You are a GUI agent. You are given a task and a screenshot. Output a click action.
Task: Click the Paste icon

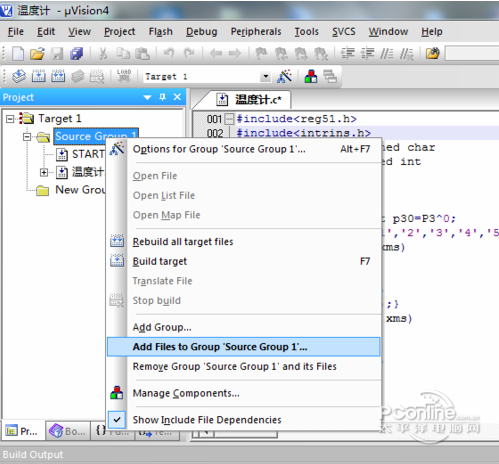point(142,53)
